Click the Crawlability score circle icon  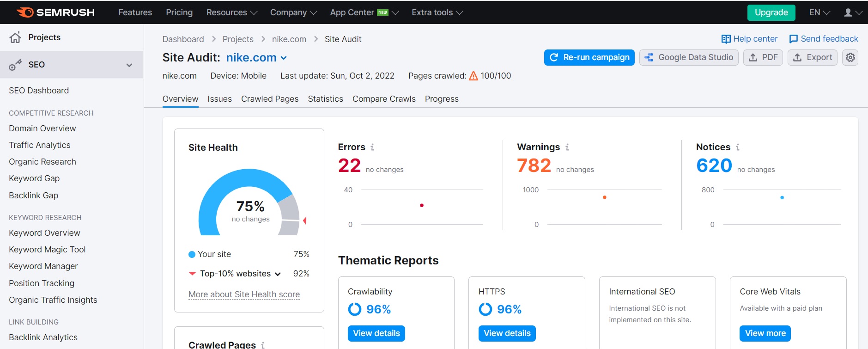click(x=355, y=309)
